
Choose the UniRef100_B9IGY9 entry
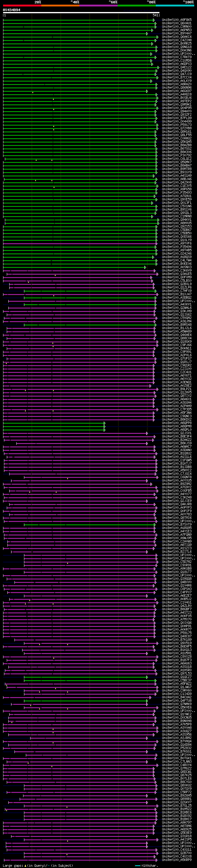(177, 172)
